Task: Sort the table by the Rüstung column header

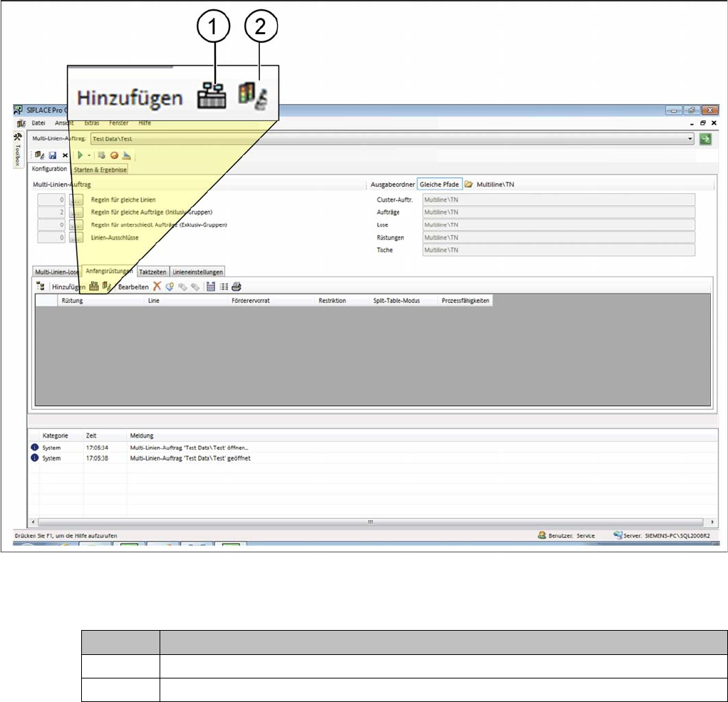Action: [73, 301]
